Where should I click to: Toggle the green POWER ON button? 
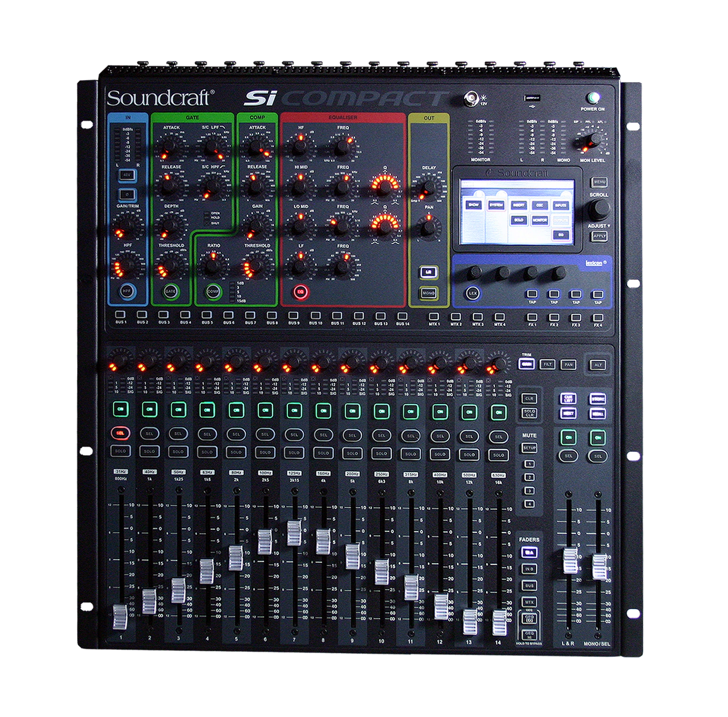tap(593, 98)
